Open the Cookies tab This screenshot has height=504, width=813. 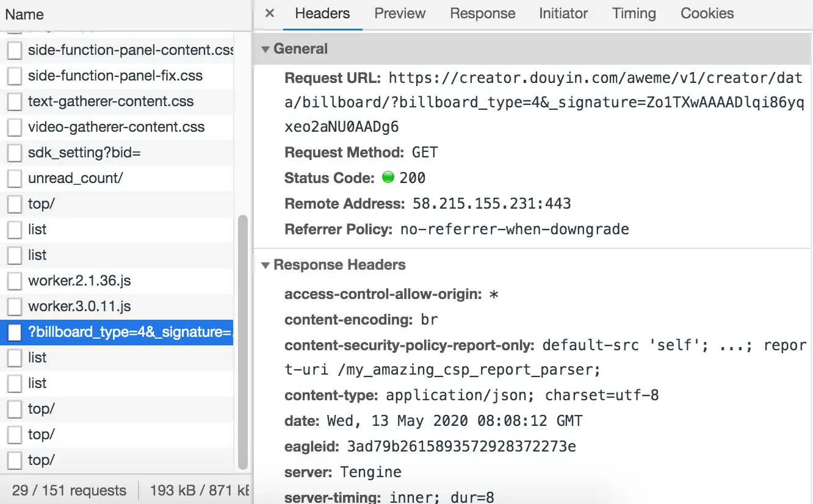707,13
